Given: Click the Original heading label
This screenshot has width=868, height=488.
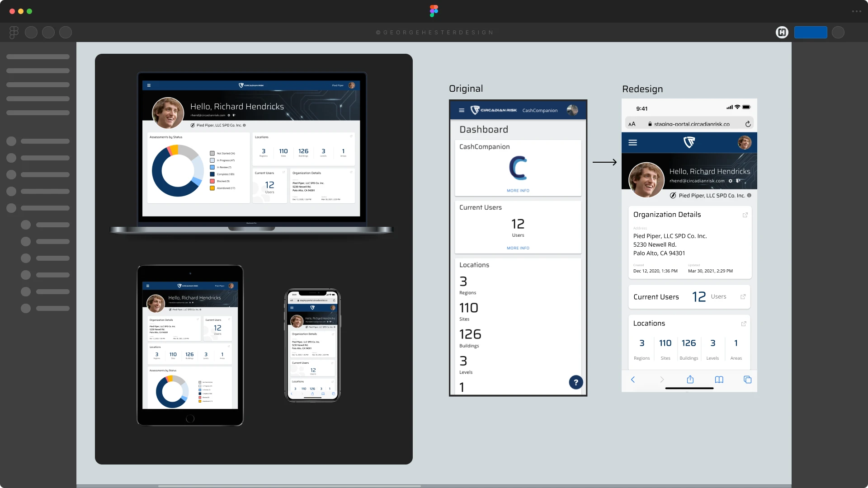Looking at the screenshot, I should (466, 89).
